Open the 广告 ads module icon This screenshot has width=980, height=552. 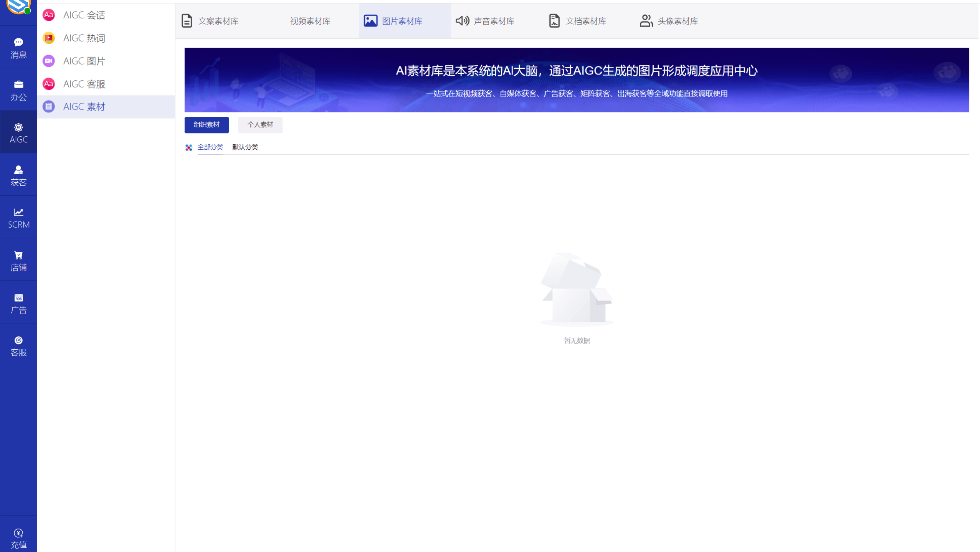coord(18,302)
